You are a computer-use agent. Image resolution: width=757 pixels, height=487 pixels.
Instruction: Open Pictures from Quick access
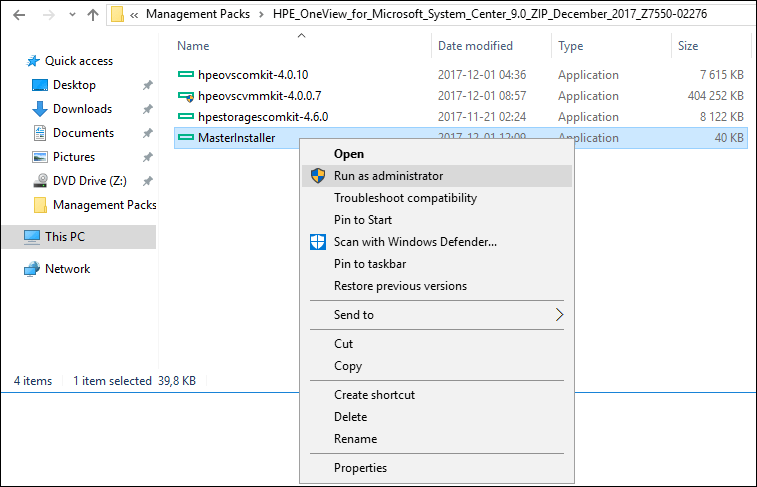coord(74,157)
